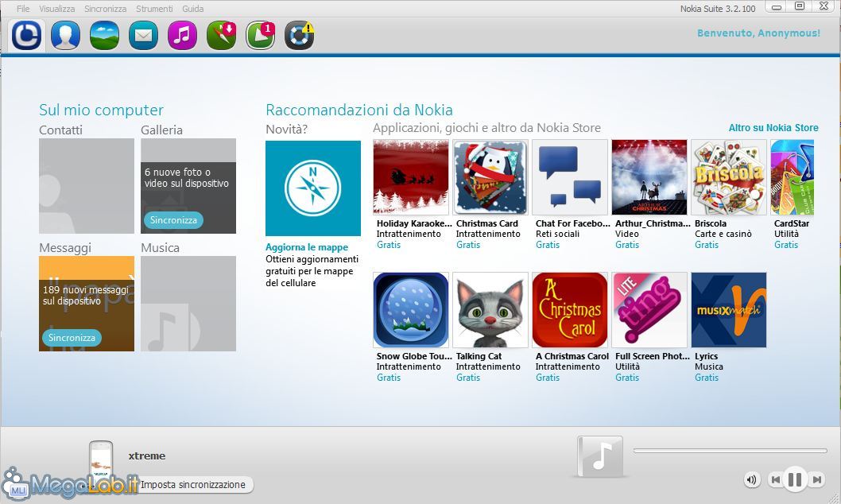Click the '6 nuove foto o video' text
The width and height of the screenshot is (841, 504).
point(187,177)
